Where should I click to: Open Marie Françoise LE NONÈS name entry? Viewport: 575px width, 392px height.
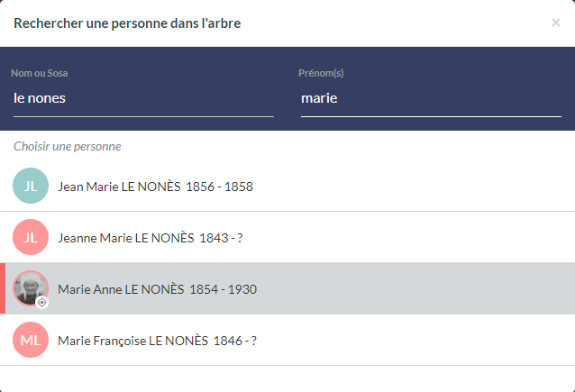click(133, 341)
